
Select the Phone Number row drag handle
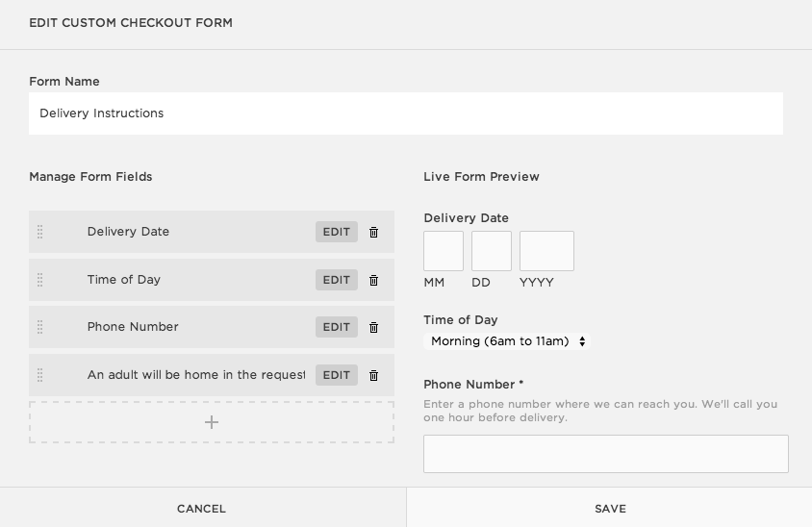pyautogui.click(x=39, y=327)
